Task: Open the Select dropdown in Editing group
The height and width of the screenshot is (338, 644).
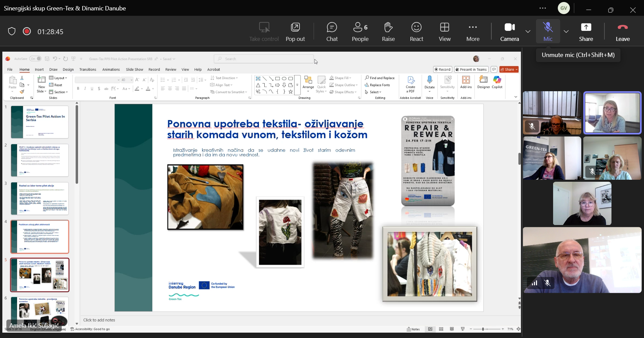Action: pos(373,92)
